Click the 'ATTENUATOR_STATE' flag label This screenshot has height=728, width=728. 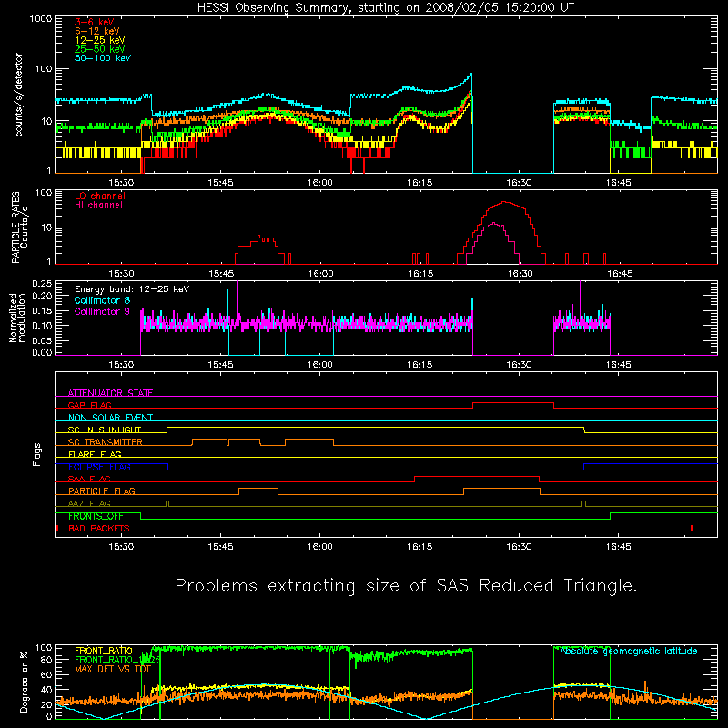click(110, 393)
